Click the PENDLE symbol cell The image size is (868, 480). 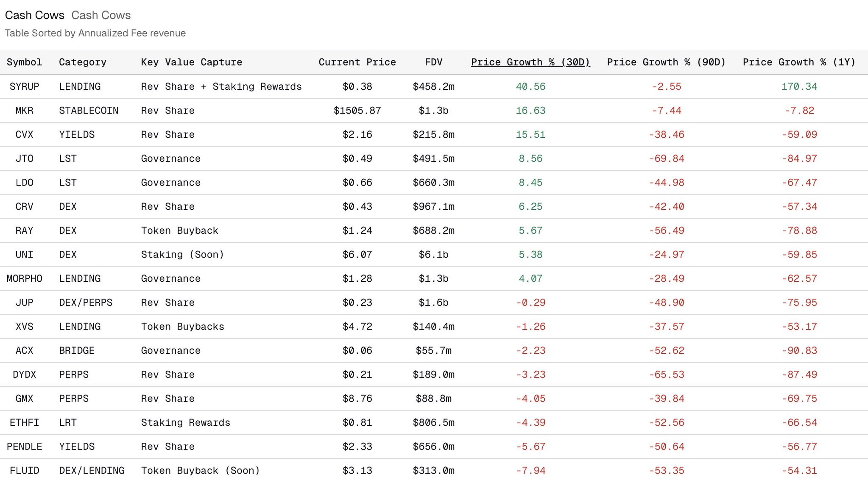(24, 447)
